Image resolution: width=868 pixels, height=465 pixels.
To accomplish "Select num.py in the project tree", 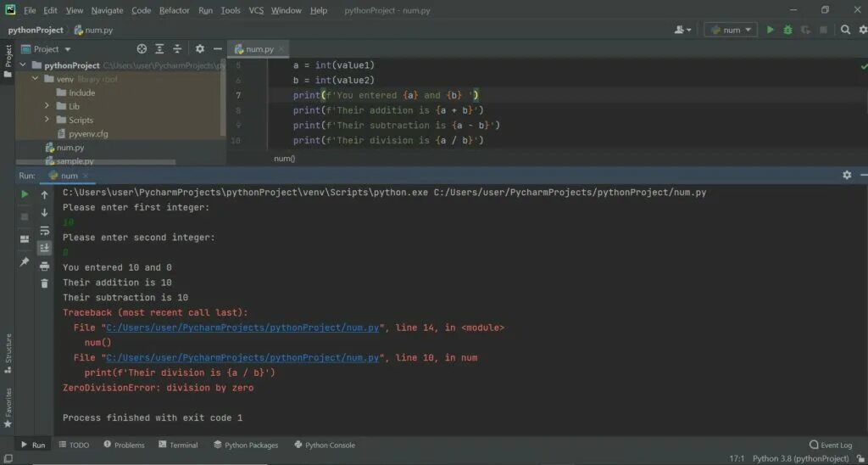I will tap(64, 148).
